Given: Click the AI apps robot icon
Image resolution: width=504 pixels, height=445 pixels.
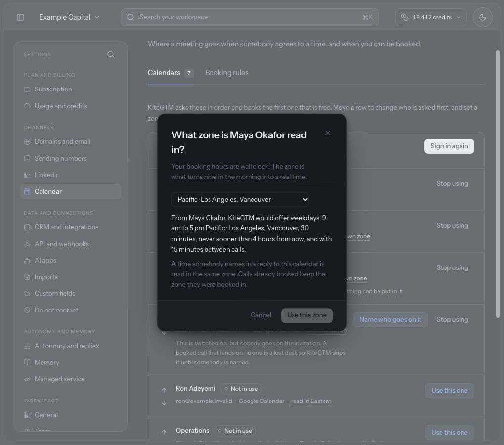Looking at the screenshot, I should click(27, 261).
